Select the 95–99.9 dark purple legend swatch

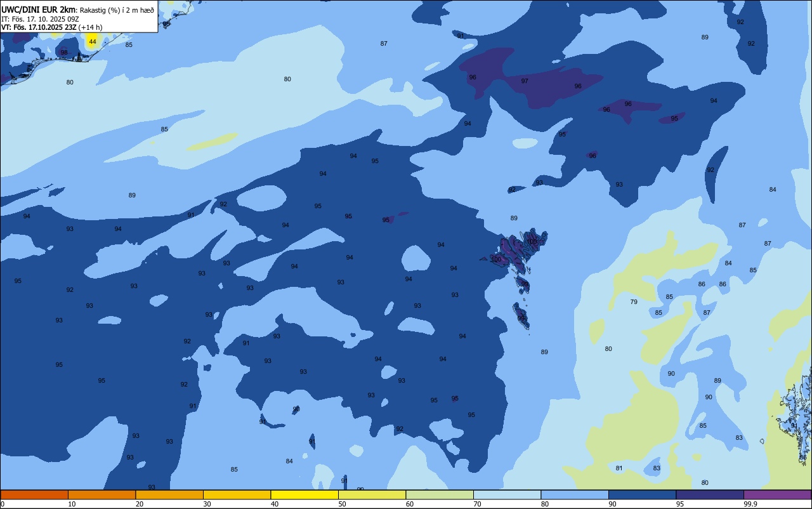pos(710,494)
